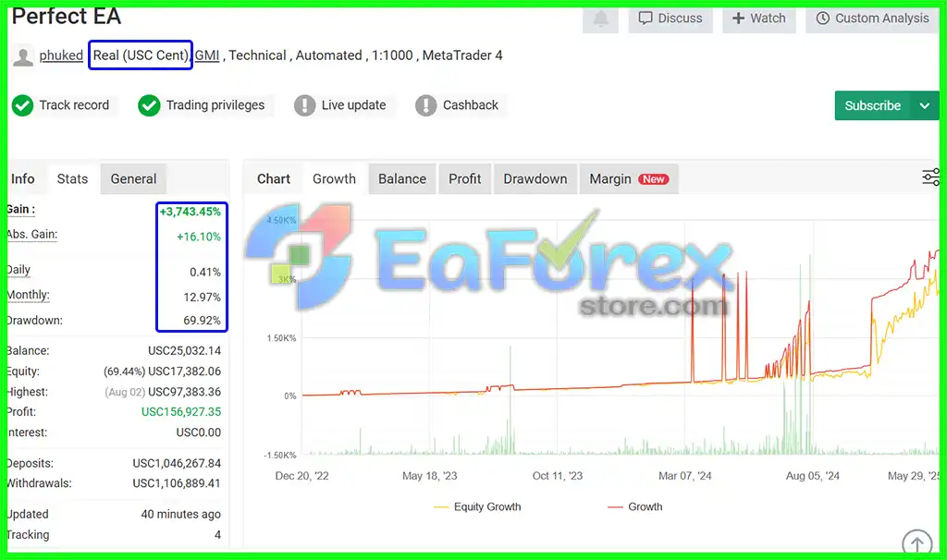947x560 pixels.
Task: Click the equity value USC17,382.06
Action: [x=185, y=371]
